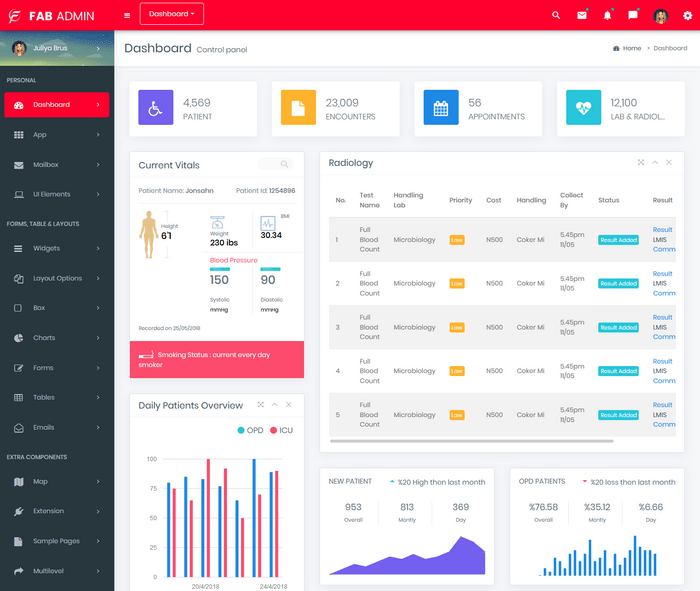700x591 pixels.
Task: Click the diastolic value 90
Action: pos(268,280)
